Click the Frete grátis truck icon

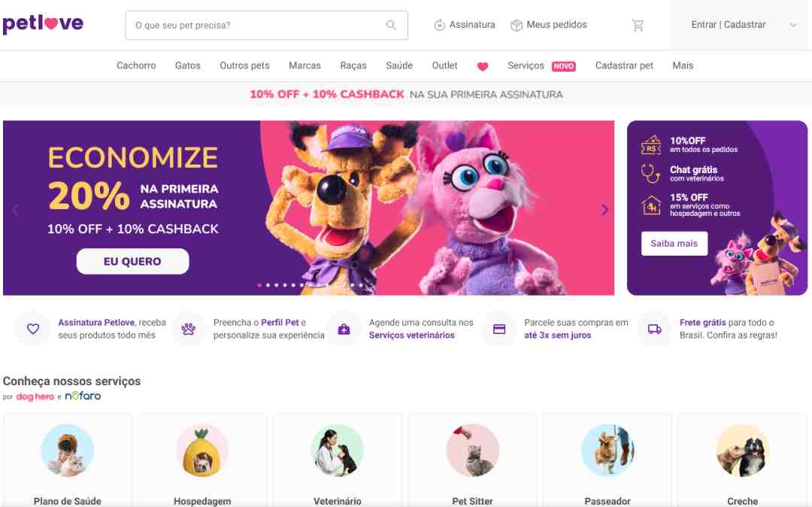pos(655,329)
